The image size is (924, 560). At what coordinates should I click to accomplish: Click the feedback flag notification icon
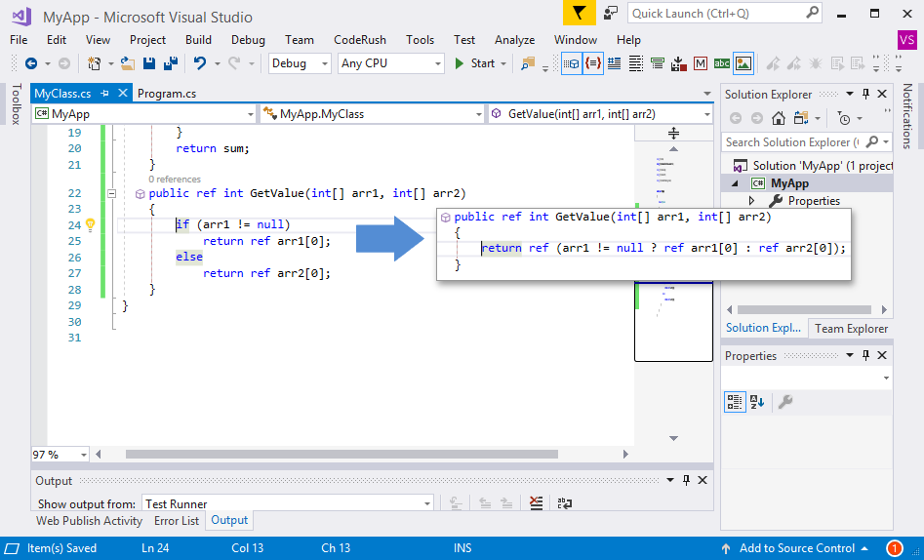coord(579,14)
